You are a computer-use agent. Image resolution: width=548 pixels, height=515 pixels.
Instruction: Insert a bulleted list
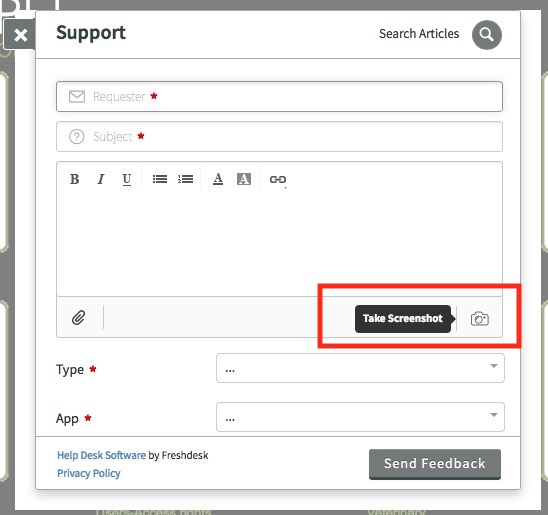tap(160, 179)
